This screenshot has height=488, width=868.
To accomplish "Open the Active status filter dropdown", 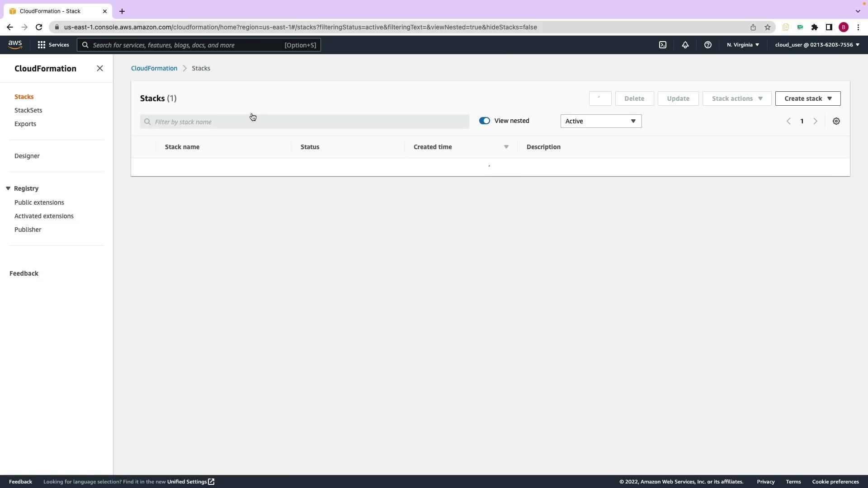I will 601,121.
